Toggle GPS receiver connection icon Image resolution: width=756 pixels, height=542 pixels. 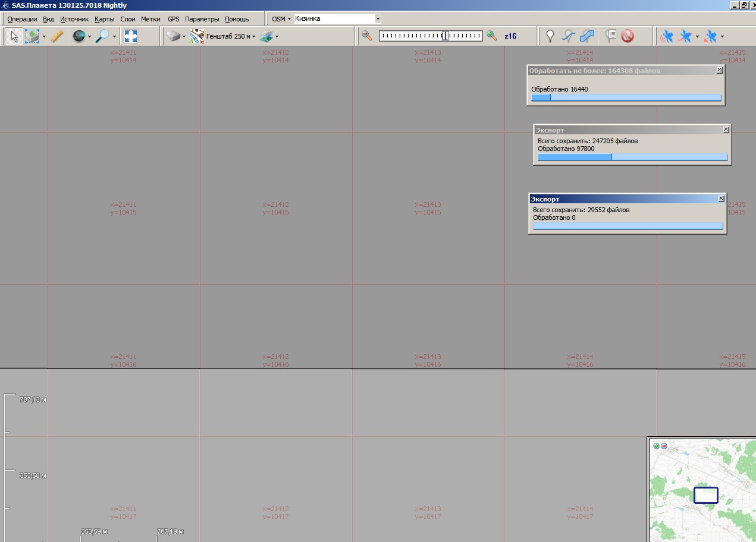click(x=667, y=36)
